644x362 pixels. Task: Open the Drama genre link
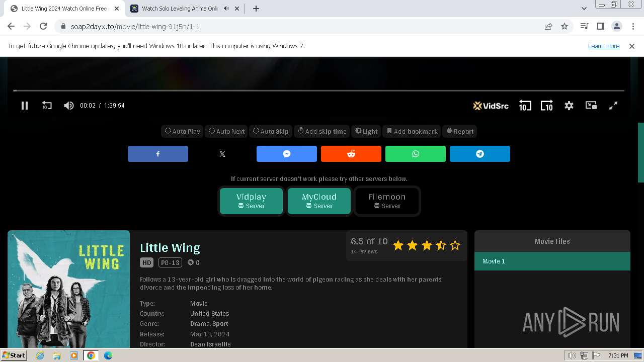click(x=199, y=324)
